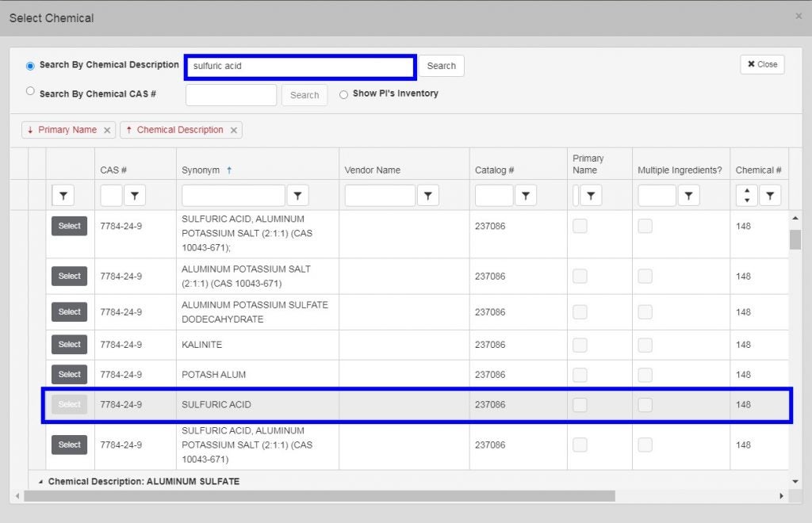The width and height of the screenshot is (812, 523).
Task: Click chemical number 148 in the KALINITE row
Action: pos(743,345)
